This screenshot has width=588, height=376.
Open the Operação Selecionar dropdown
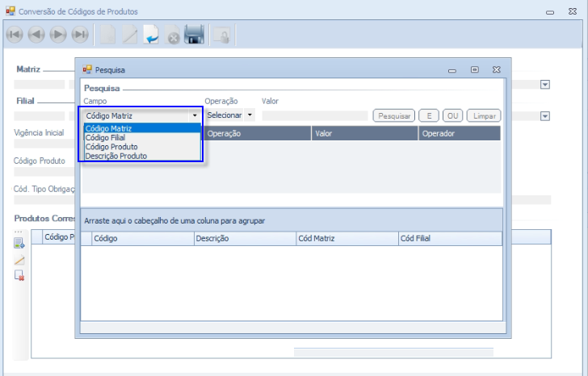click(x=250, y=115)
